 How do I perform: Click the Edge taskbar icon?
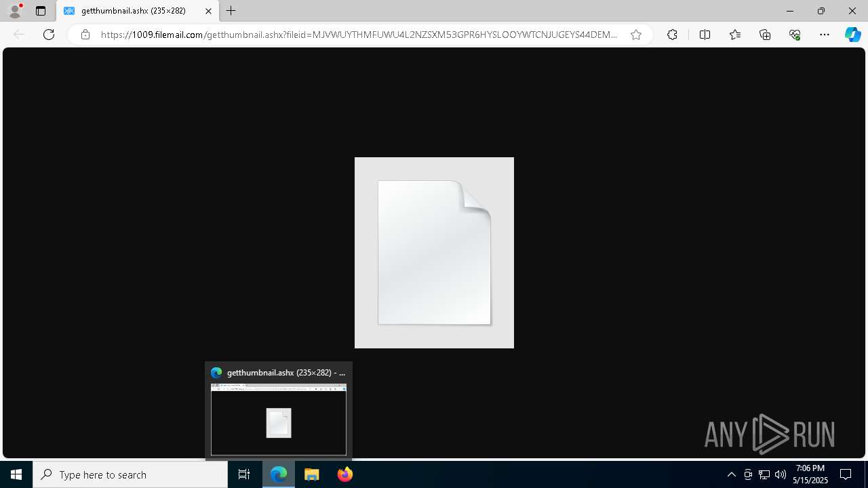click(279, 474)
